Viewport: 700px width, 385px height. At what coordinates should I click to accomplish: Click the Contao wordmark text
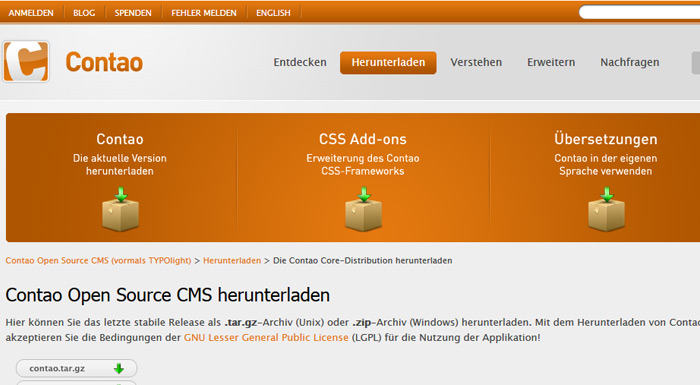pos(104,62)
